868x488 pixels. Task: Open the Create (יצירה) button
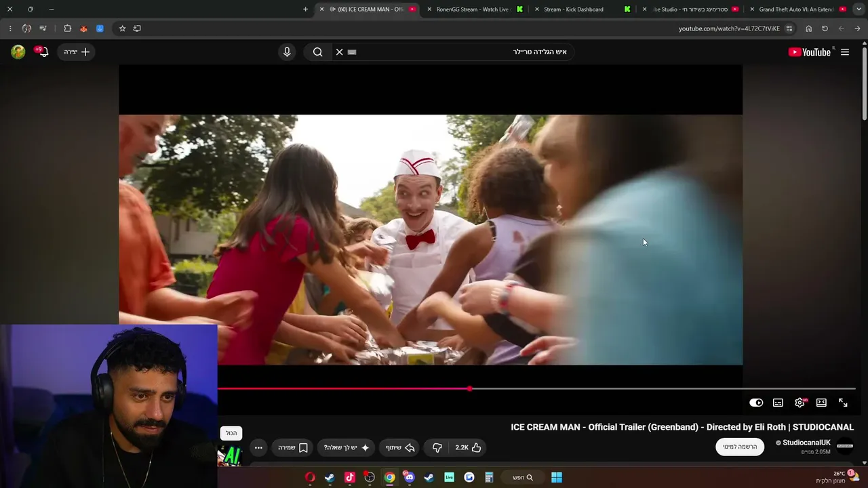76,52
